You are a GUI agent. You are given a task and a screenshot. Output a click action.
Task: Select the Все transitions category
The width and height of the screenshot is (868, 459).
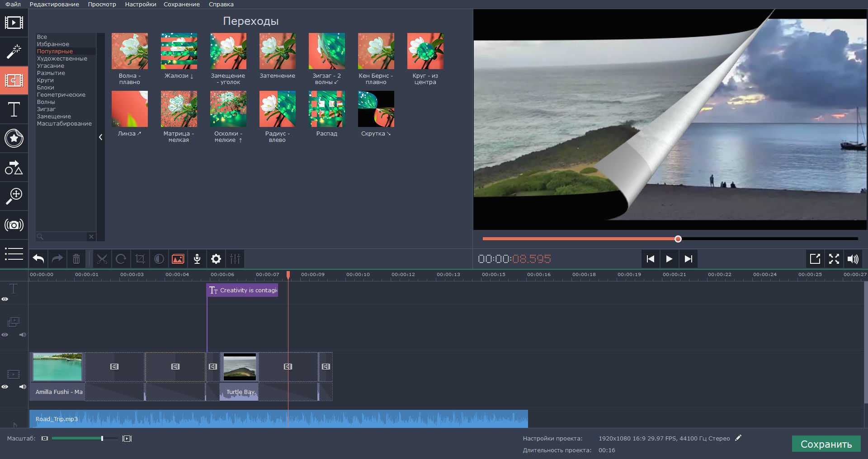point(42,37)
